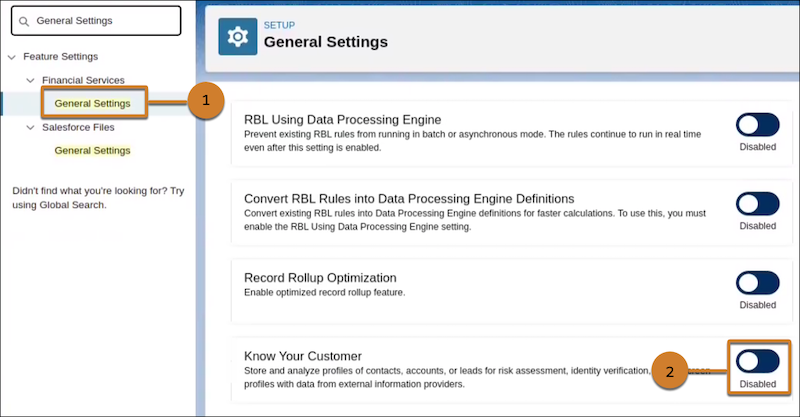Click the orange callout marker numbered 1

[x=204, y=101]
